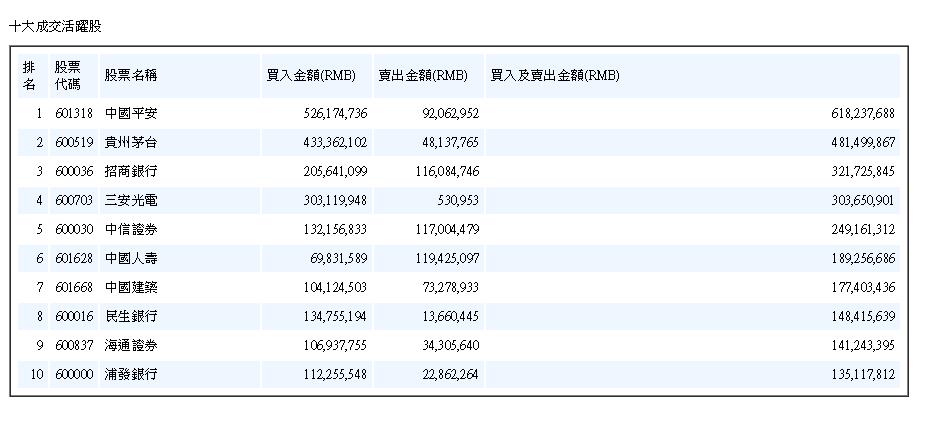Image resolution: width=937 pixels, height=426 pixels.
Task: Click the 買入金額(RMB) column header
Action: 312,75
